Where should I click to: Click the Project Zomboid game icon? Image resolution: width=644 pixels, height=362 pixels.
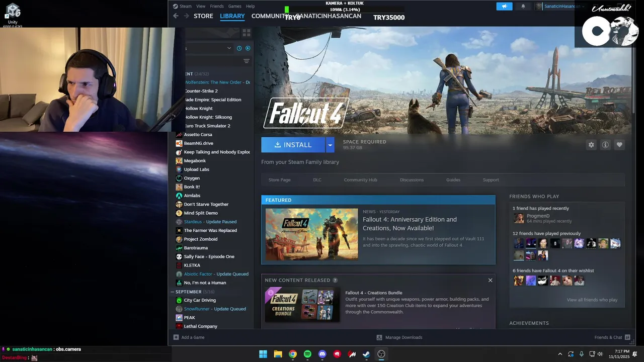click(179, 239)
